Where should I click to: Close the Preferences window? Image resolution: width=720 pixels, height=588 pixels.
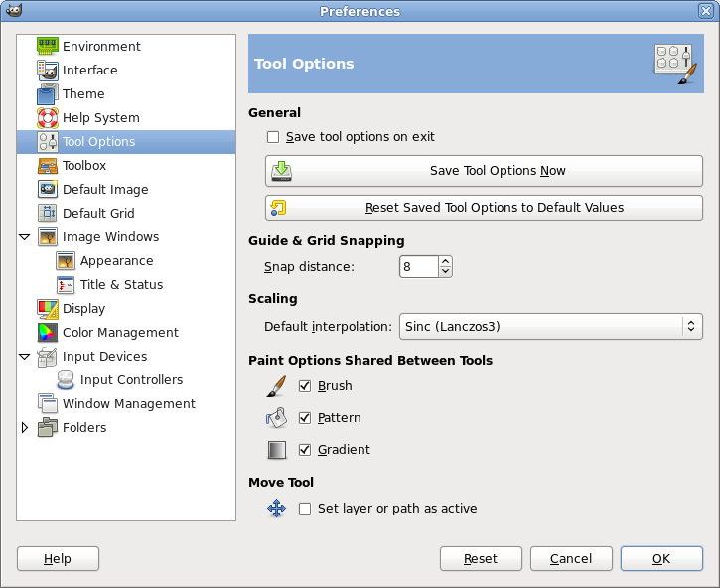tap(706, 11)
